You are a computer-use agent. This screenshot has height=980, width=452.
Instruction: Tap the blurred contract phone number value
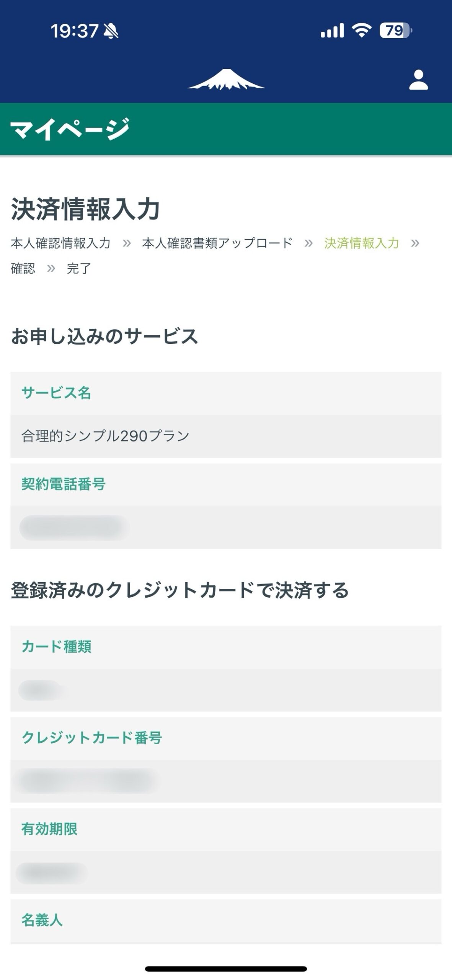coord(74,528)
